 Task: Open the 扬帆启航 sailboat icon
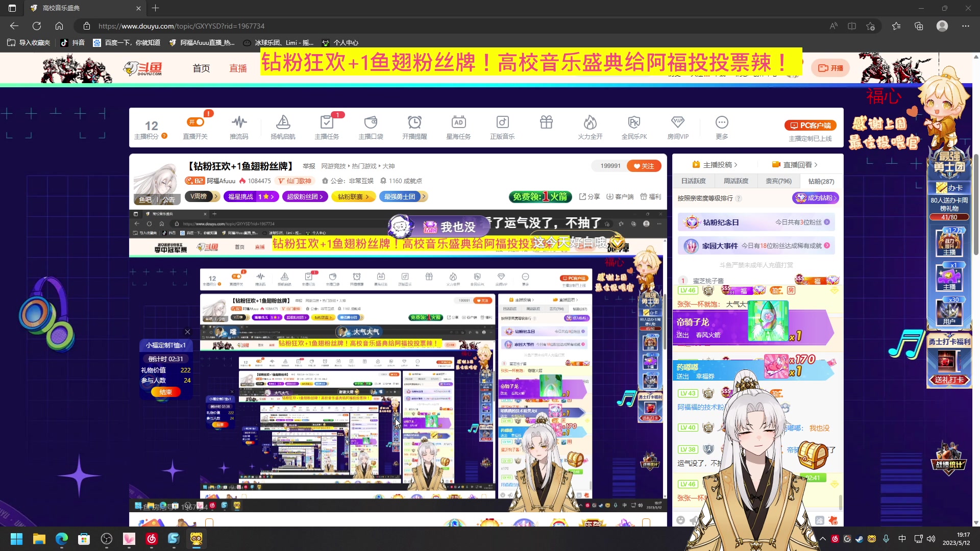(283, 127)
